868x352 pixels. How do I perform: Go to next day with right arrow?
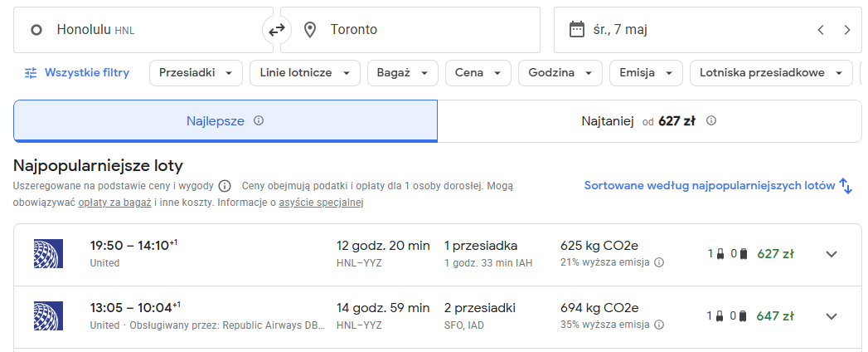click(x=847, y=30)
